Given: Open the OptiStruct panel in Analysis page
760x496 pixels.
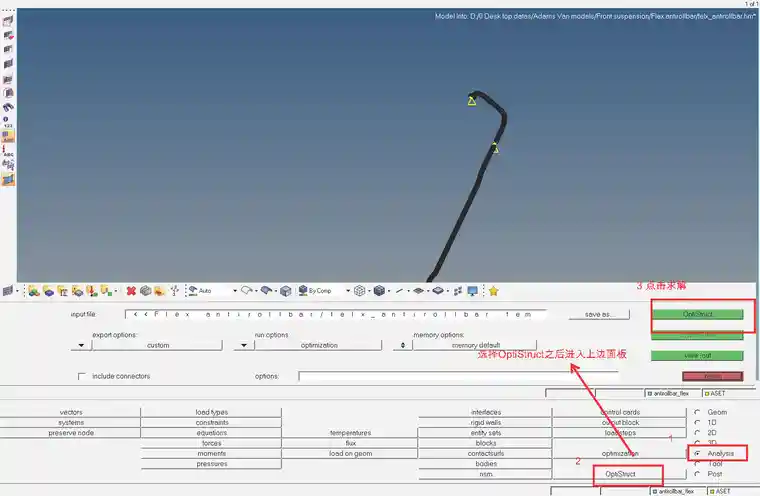Looking at the screenshot, I should pos(620,474).
